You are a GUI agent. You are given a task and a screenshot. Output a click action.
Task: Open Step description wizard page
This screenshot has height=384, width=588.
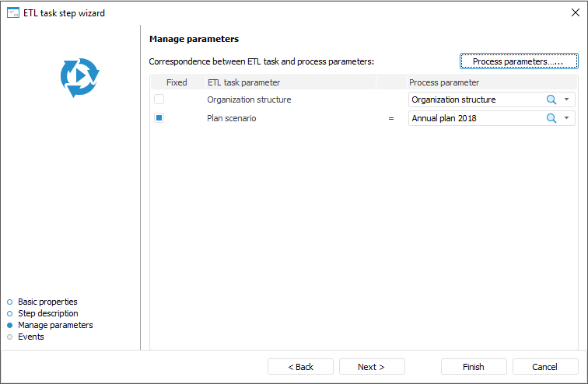47,313
